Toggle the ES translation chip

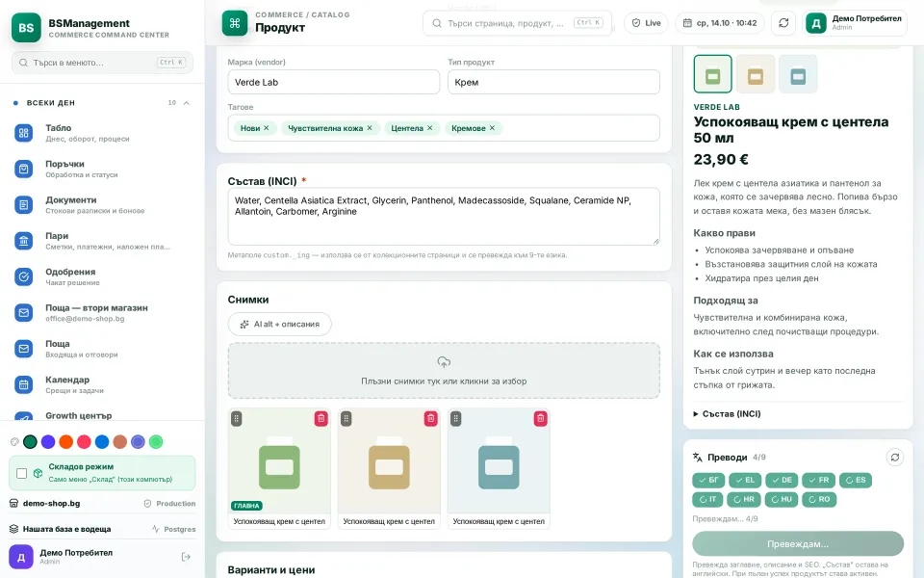point(855,480)
